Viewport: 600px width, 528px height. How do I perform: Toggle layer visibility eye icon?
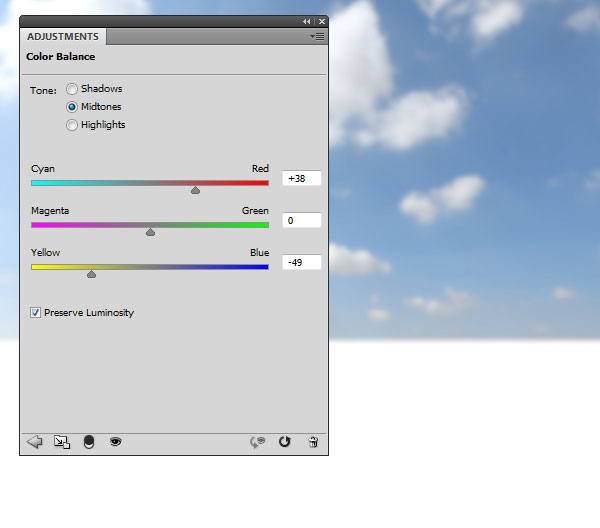[x=116, y=442]
